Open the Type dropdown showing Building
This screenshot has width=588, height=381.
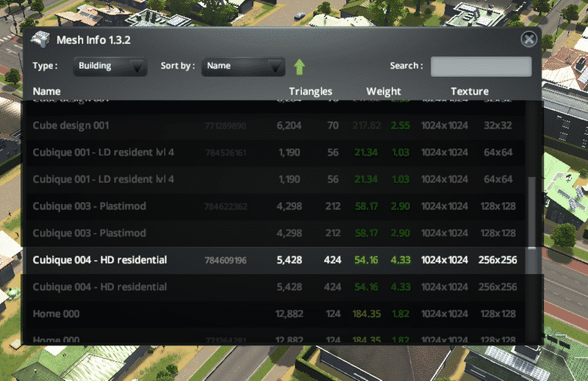click(x=110, y=66)
